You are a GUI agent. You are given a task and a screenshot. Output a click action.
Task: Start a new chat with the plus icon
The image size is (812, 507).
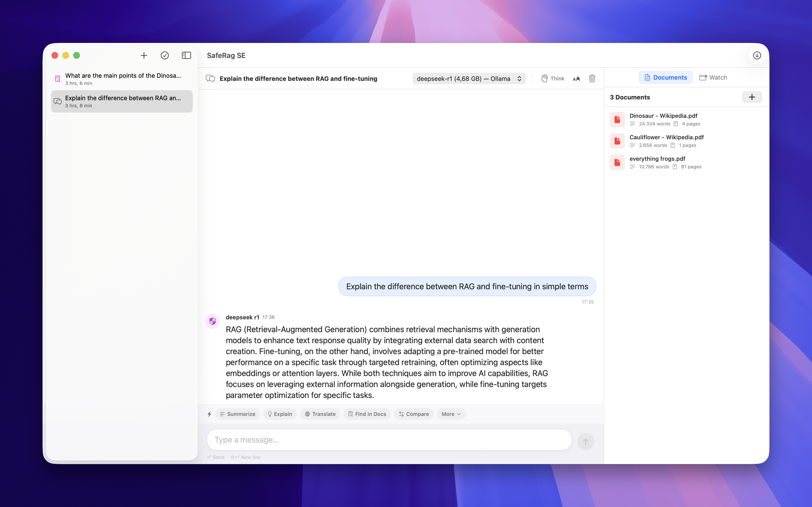[x=144, y=55]
